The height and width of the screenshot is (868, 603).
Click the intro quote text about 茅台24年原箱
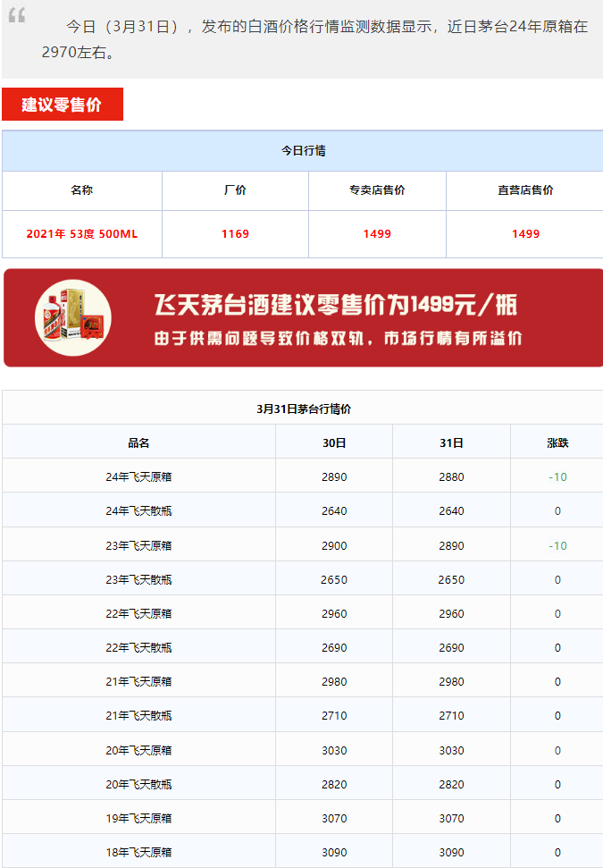point(314,39)
